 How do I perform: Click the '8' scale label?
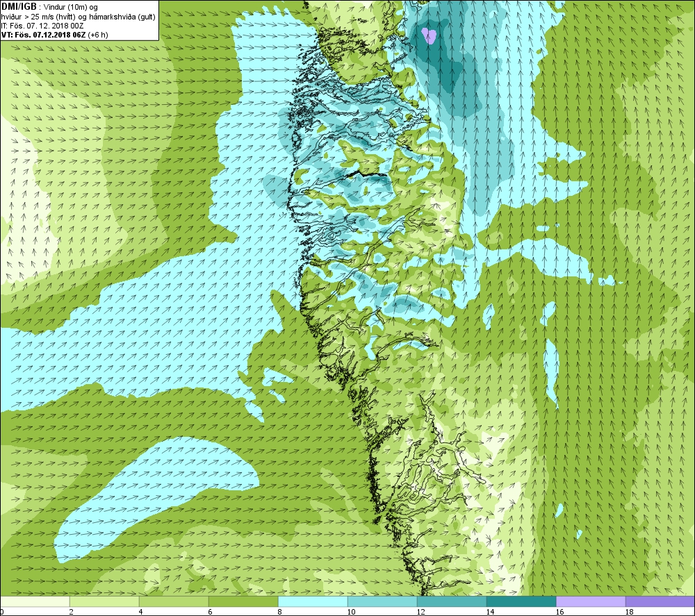pos(279,612)
